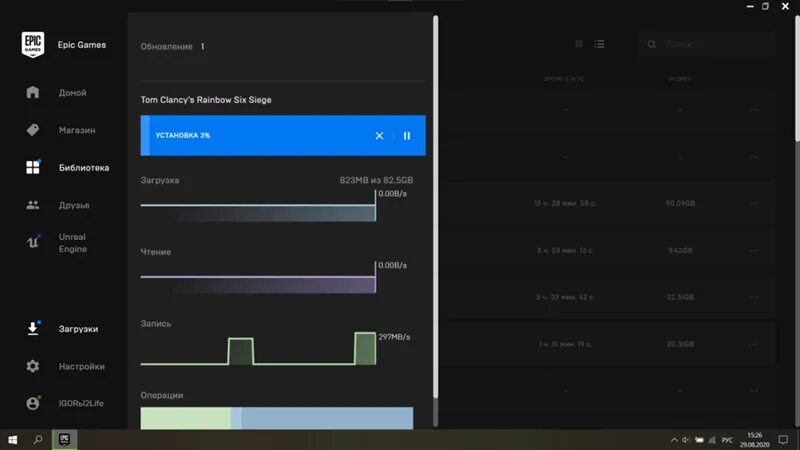Show hidden system tray icons
This screenshot has height=450, width=800.
[674, 440]
